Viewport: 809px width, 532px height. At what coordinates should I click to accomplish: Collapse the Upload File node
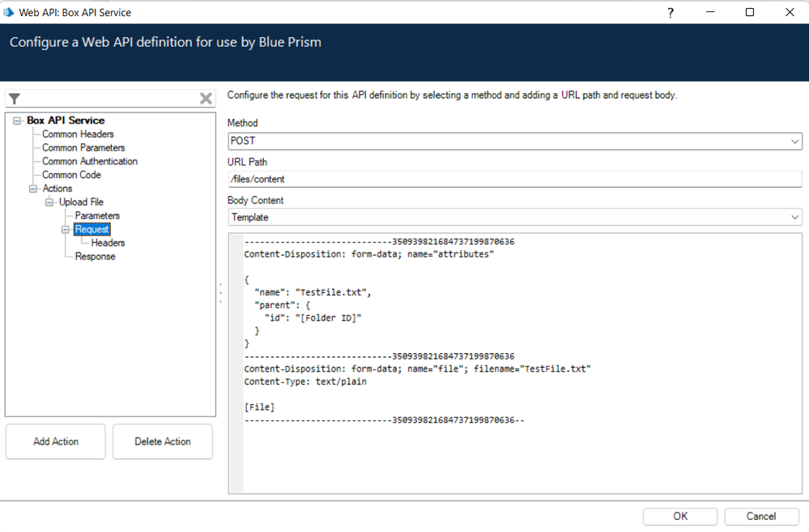click(49, 202)
